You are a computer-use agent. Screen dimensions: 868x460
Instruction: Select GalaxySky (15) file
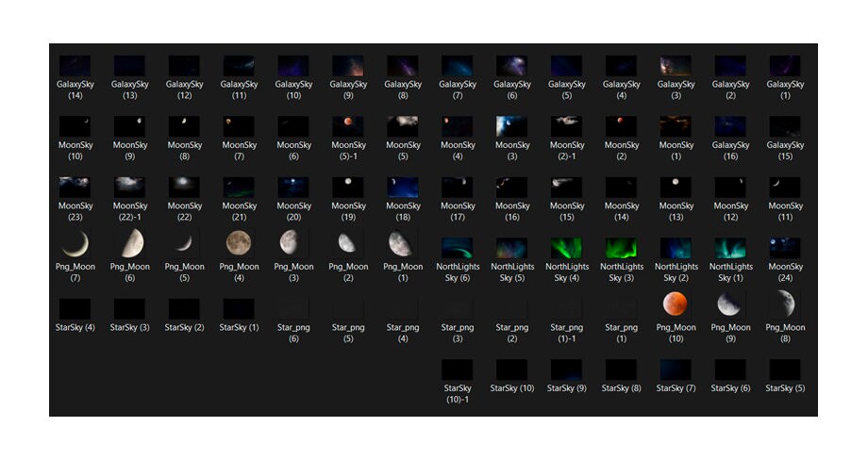tap(785, 126)
